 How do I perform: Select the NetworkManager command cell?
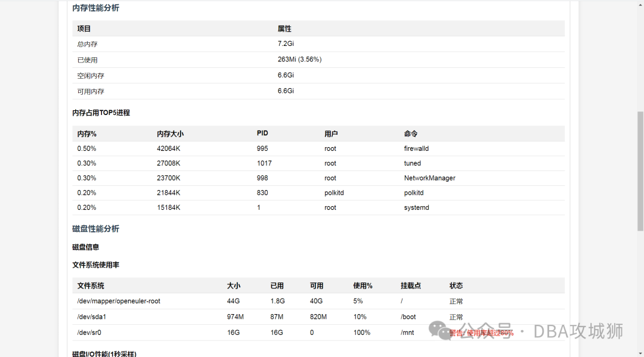point(429,178)
